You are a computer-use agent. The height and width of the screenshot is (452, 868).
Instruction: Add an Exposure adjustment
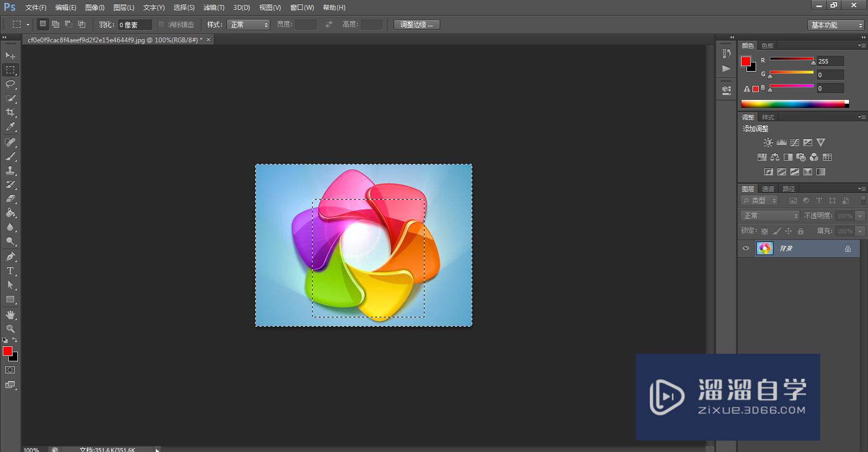(x=808, y=143)
